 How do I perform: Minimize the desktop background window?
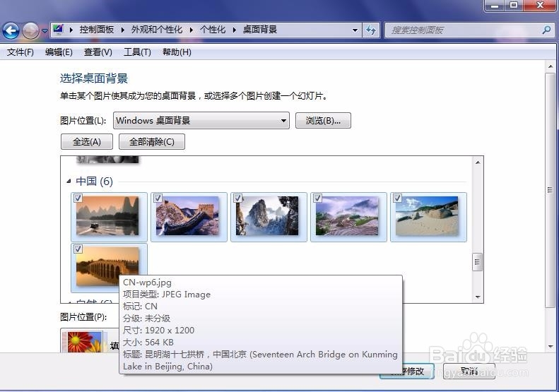495,6
